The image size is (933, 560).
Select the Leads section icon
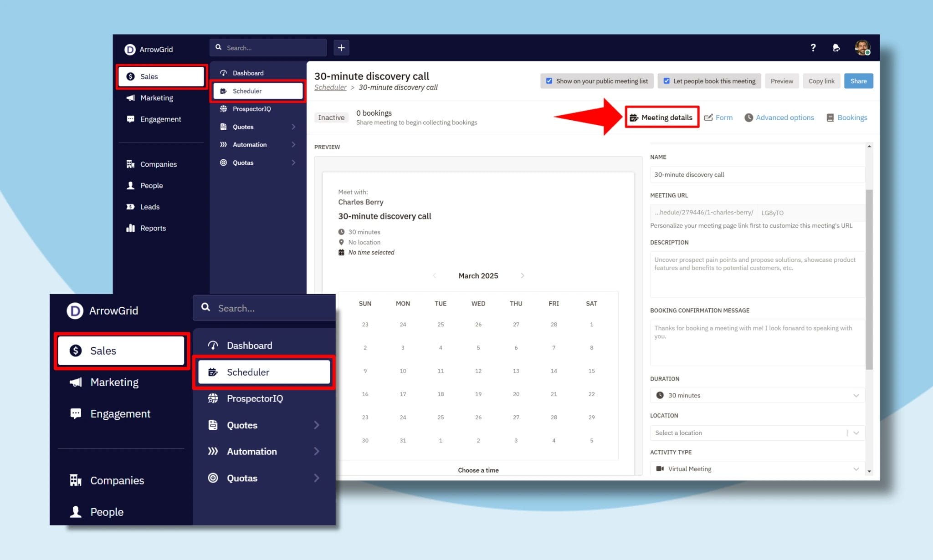point(130,207)
